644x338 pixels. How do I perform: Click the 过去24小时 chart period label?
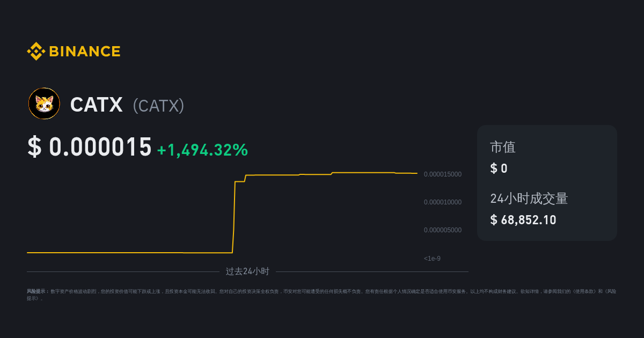pos(247,271)
